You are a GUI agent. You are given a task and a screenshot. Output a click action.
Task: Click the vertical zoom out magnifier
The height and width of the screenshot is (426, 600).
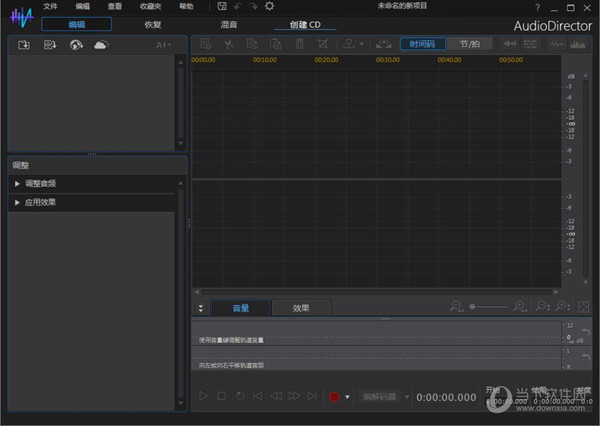click(543, 307)
